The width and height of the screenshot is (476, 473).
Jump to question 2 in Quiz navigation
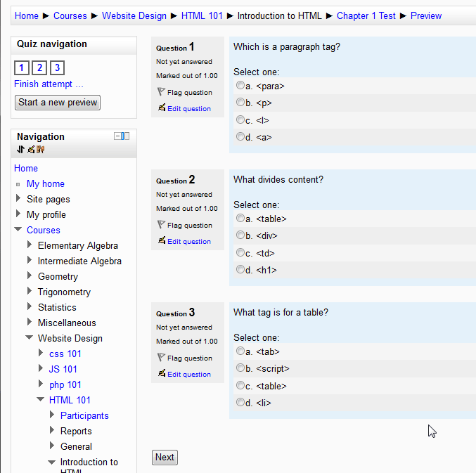pos(39,67)
